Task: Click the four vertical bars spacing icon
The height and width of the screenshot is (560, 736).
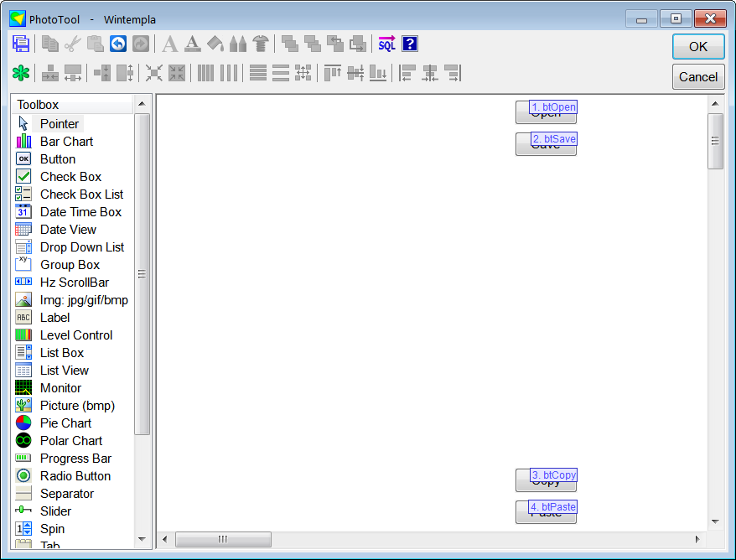Action: pos(205,73)
